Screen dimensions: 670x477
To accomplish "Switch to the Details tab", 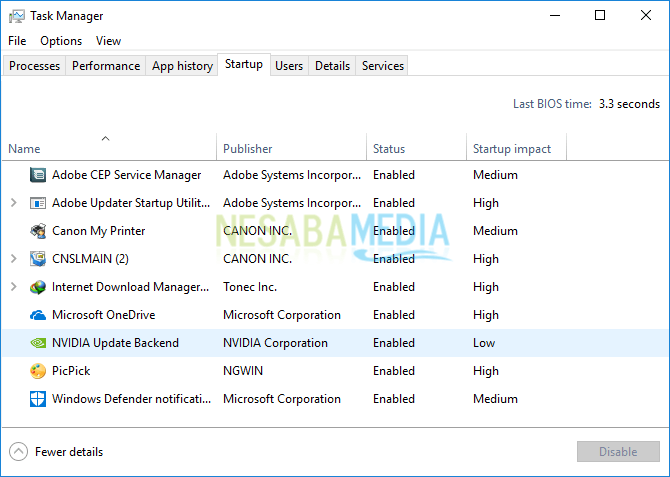I will (332, 66).
